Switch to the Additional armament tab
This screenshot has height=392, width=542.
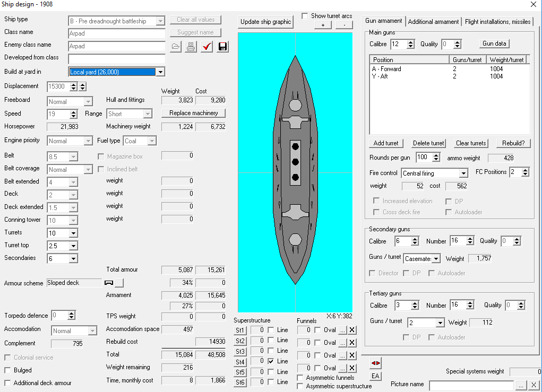(433, 21)
